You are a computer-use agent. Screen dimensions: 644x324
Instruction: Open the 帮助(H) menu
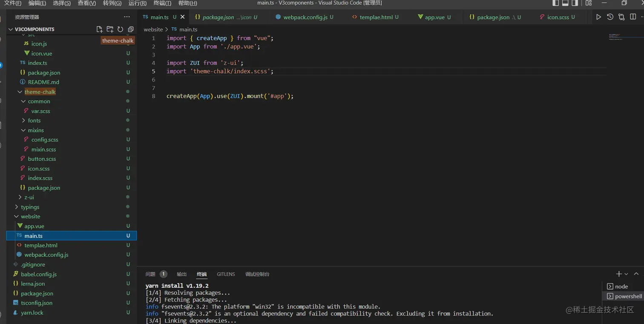[187, 3]
